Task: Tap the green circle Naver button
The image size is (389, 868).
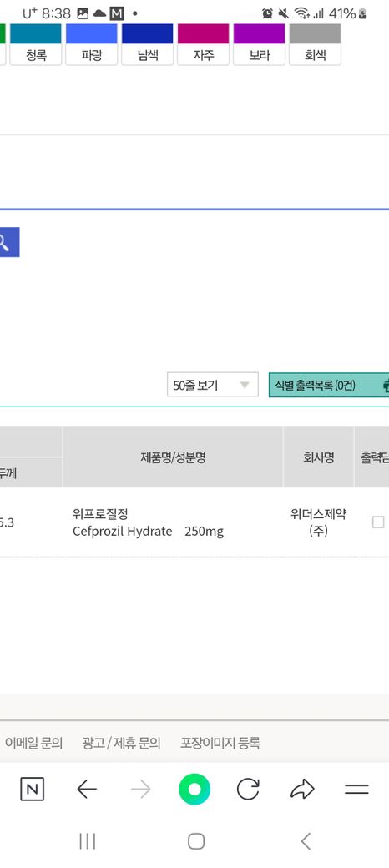Action: pyautogui.click(x=194, y=790)
